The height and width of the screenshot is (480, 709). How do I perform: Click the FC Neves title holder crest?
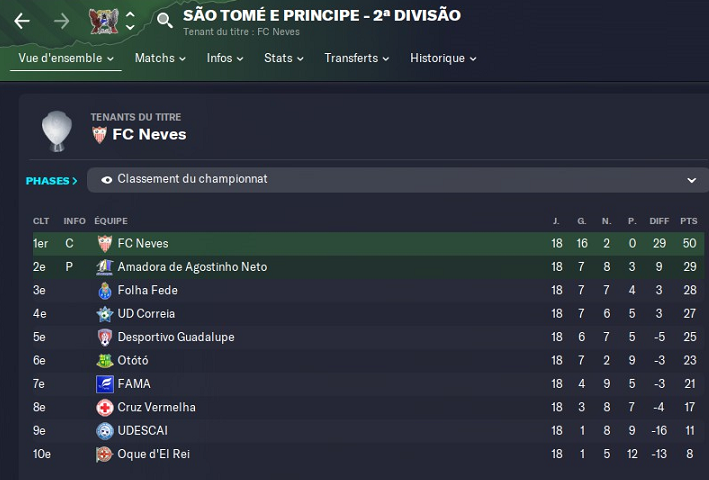click(99, 135)
